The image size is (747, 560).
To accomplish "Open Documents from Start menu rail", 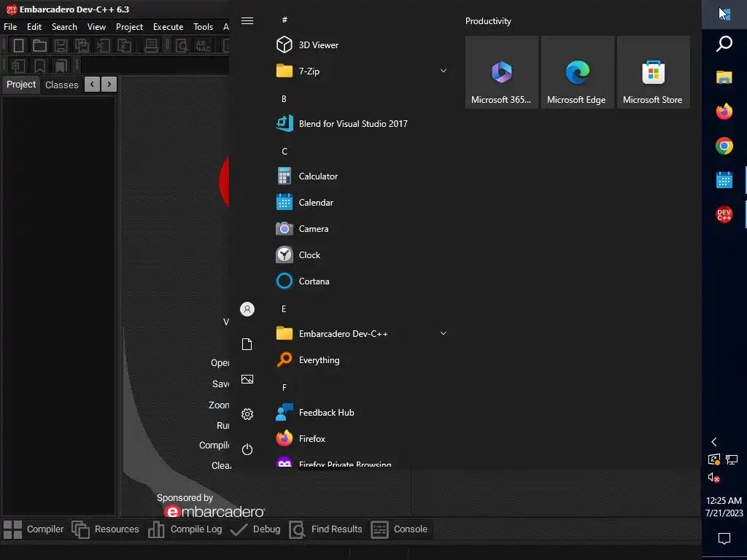I will click(x=247, y=344).
